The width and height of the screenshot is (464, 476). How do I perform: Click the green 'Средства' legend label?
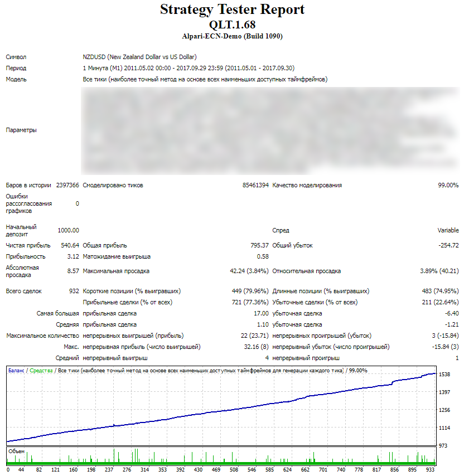pyautogui.click(x=41, y=371)
